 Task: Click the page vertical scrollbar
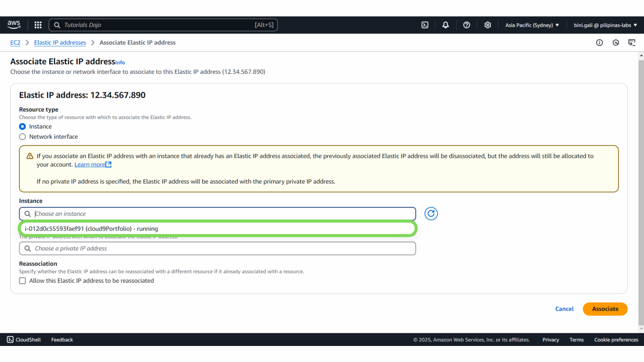pos(641,191)
